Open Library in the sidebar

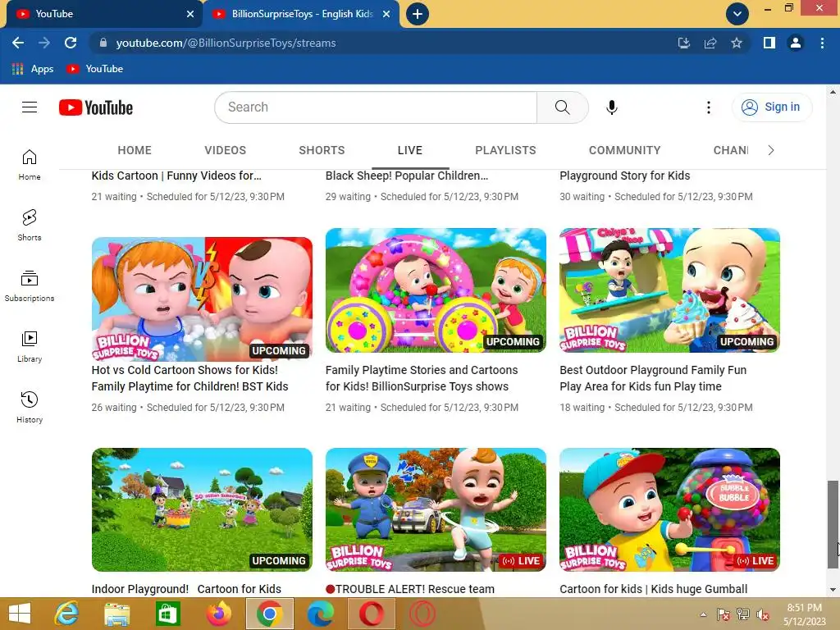tap(30, 347)
